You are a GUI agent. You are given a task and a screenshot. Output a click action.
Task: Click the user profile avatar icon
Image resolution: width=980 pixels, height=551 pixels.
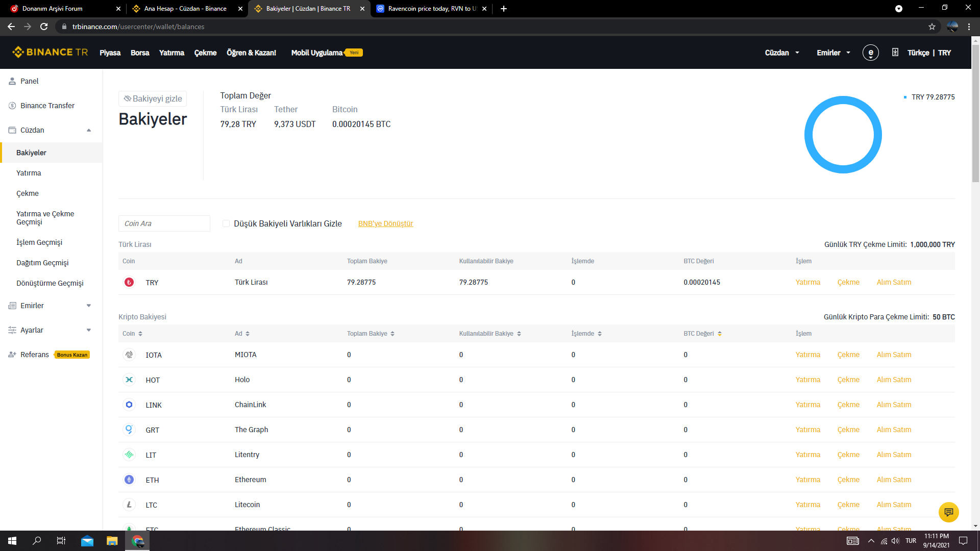(x=870, y=53)
